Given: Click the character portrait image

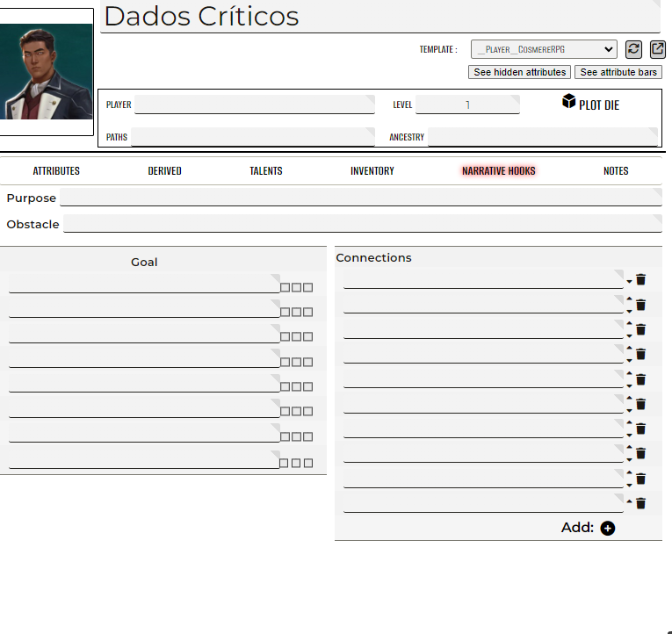Looking at the screenshot, I should (x=46, y=71).
